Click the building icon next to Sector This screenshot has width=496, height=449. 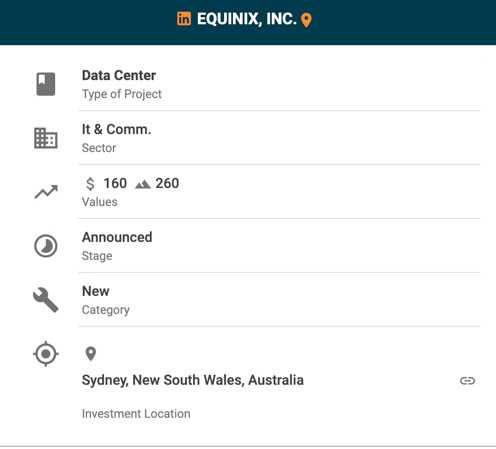tap(46, 138)
